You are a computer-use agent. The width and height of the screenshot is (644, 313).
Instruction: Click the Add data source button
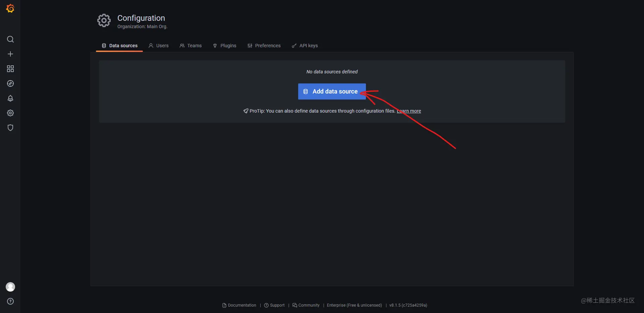(332, 91)
